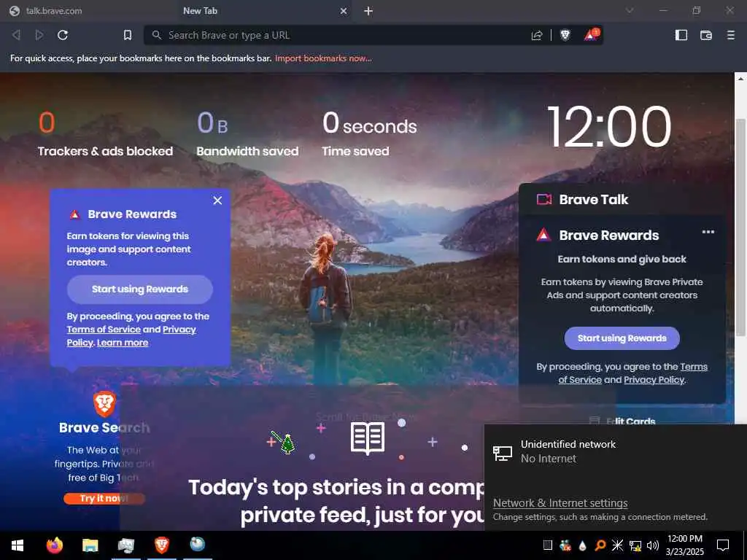
Task: Click the white starburst tray icon
Action: tap(617, 545)
